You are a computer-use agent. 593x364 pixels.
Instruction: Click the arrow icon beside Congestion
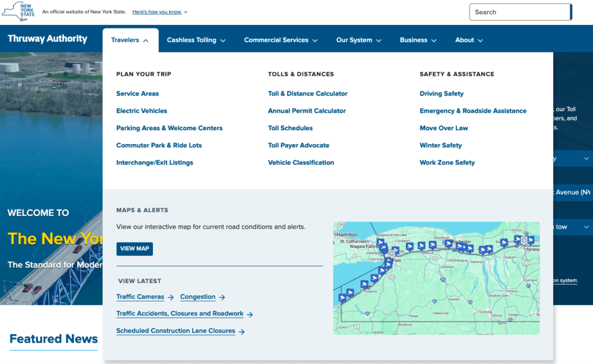point(222,297)
